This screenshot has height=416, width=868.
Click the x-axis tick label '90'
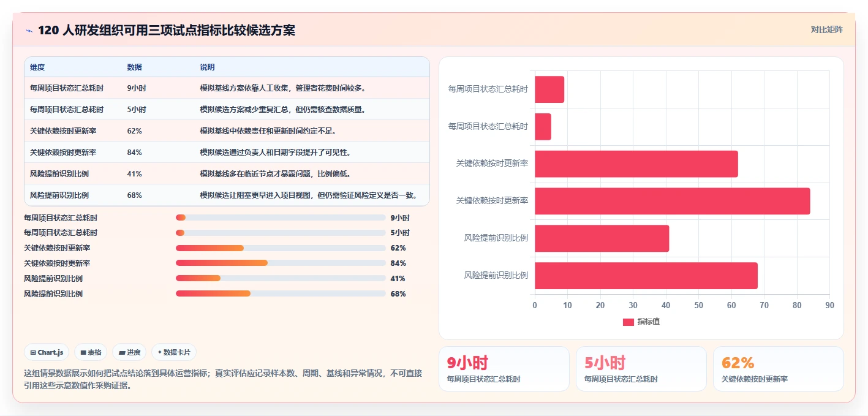[829, 305]
